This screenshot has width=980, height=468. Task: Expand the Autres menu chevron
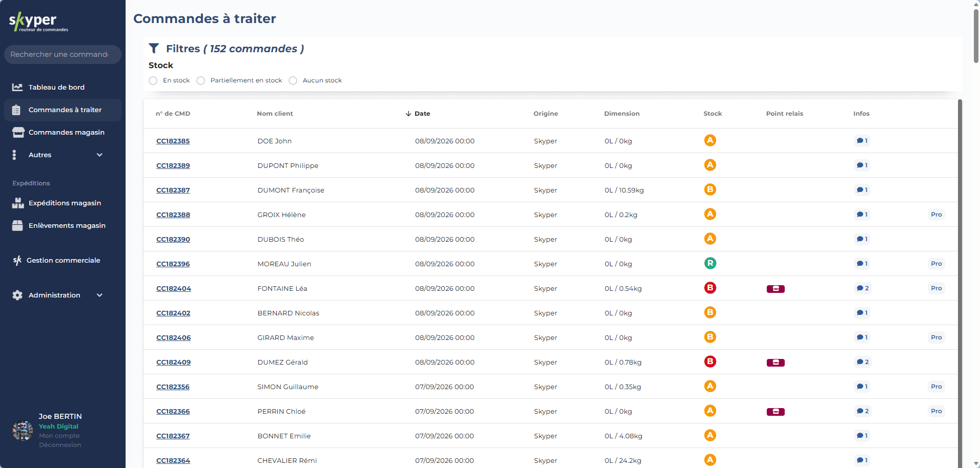point(99,155)
